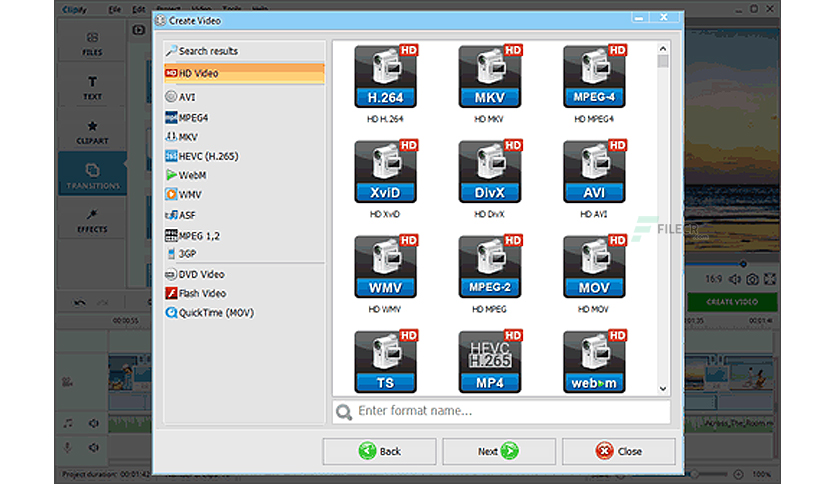Toggle fullscreen preview icon in Clipify
Image resolution: width=836 pixels, height=484 pixels.
click(x=770, y=279)
